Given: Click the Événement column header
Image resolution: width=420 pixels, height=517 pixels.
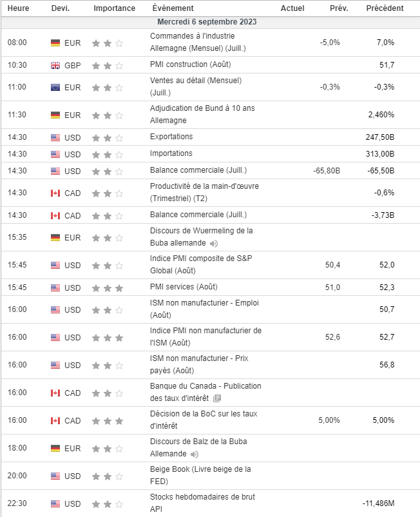Looking at the screenshot, I should (x=173, y=8).
